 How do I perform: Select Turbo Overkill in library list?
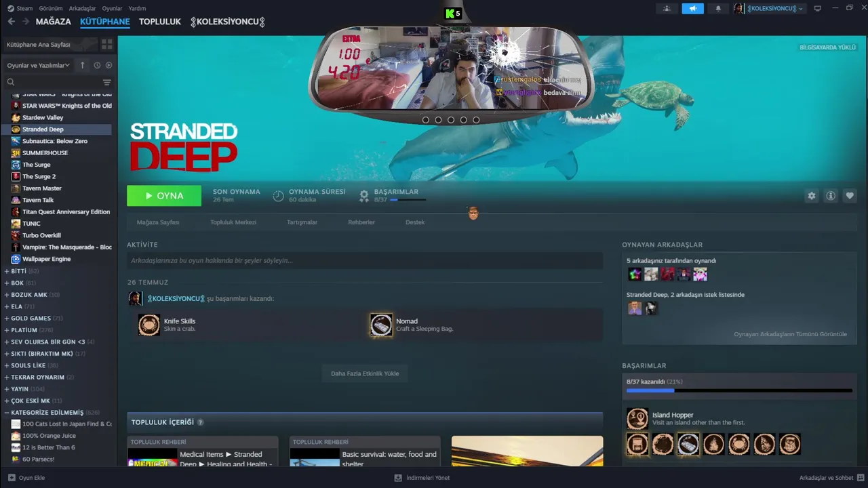(x=41, y=235)
